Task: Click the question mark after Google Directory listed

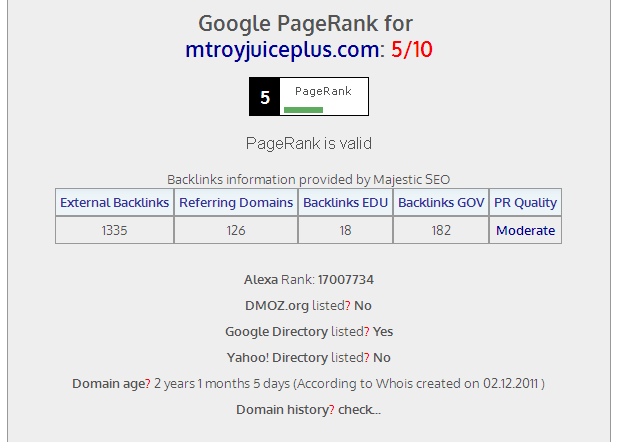Action: [x=367, y=332]
